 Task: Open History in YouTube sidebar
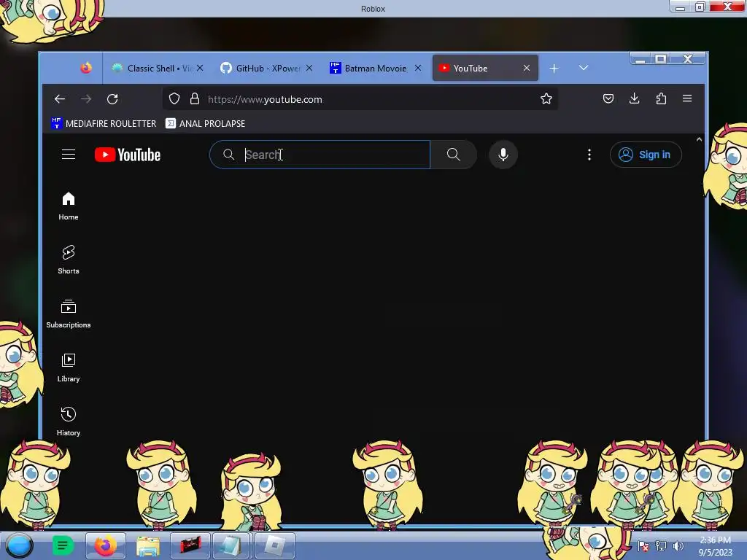69,421
